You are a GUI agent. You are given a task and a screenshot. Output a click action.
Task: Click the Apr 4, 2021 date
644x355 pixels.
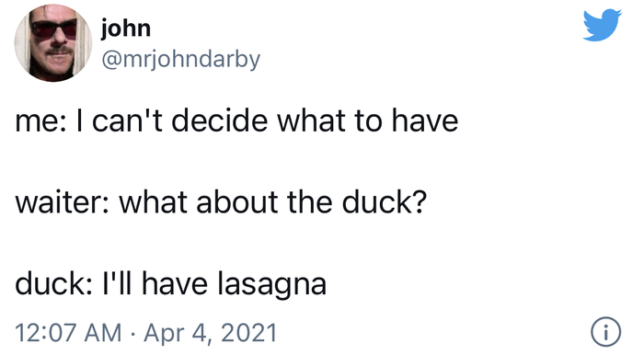pos(211,332)
